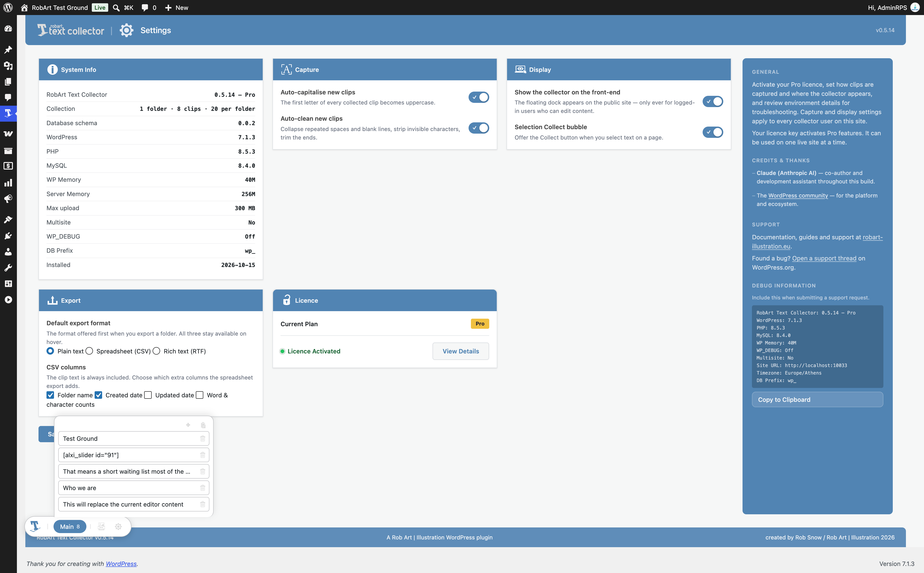Click the plus icon to add a clip
The width and height of the screenshot is (924, 573).
188,425
